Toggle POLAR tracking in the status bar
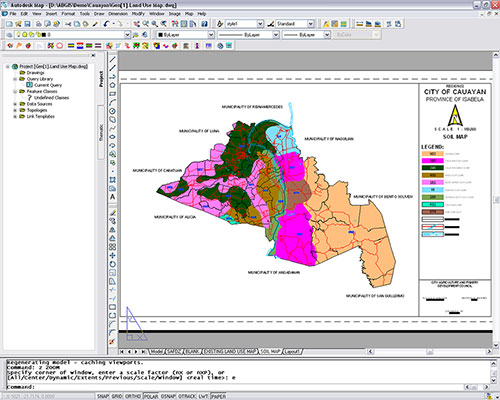Viewport: 500px width, 400px height. click(x=151, y=396)
